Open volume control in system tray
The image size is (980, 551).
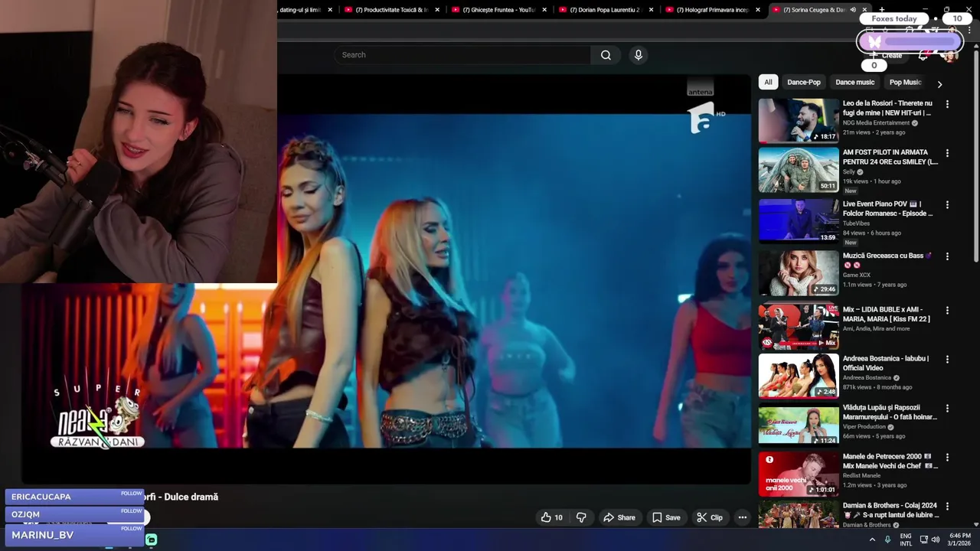936,540
